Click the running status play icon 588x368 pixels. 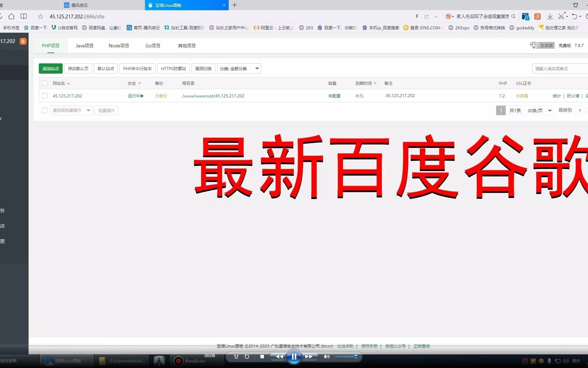(x=142, y=96)
